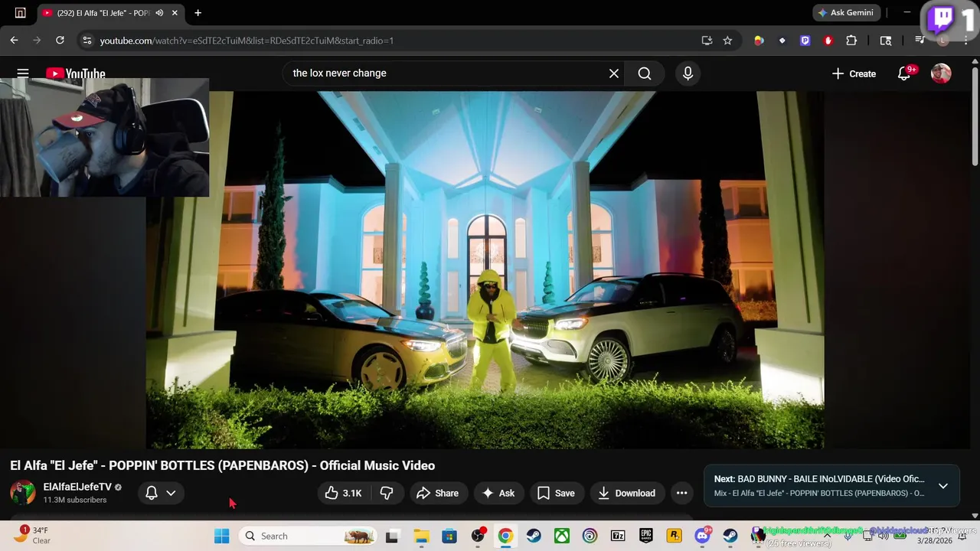Dislike the video with thumbs down
980x551 pixels.
click(x=387, y=494)
